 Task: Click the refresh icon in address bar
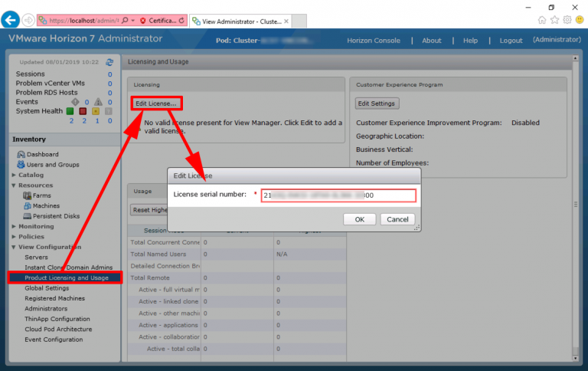pyautogui.click(x=181, y=20)
